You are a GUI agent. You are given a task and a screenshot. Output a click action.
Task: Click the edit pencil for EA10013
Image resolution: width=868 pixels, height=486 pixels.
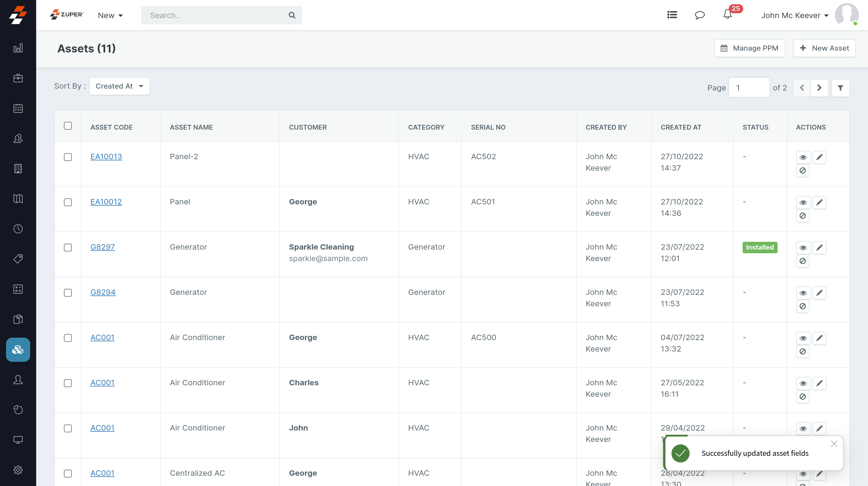[819, 157]
